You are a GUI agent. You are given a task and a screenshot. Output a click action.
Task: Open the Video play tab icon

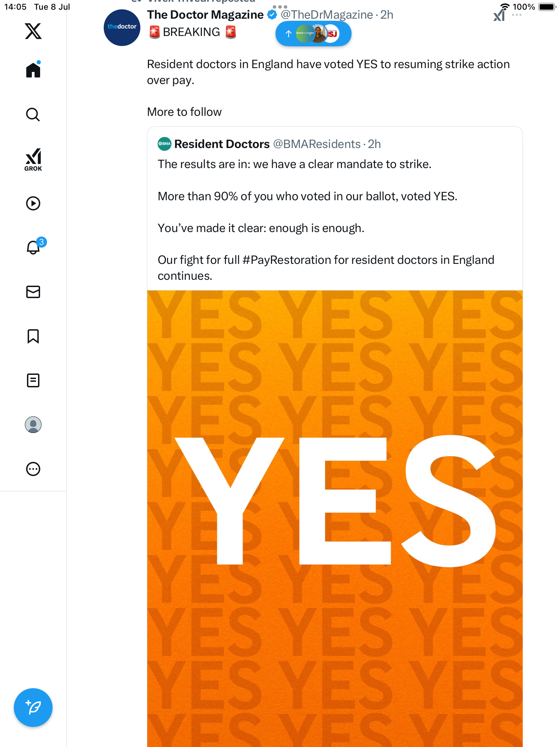pos(33,203)
